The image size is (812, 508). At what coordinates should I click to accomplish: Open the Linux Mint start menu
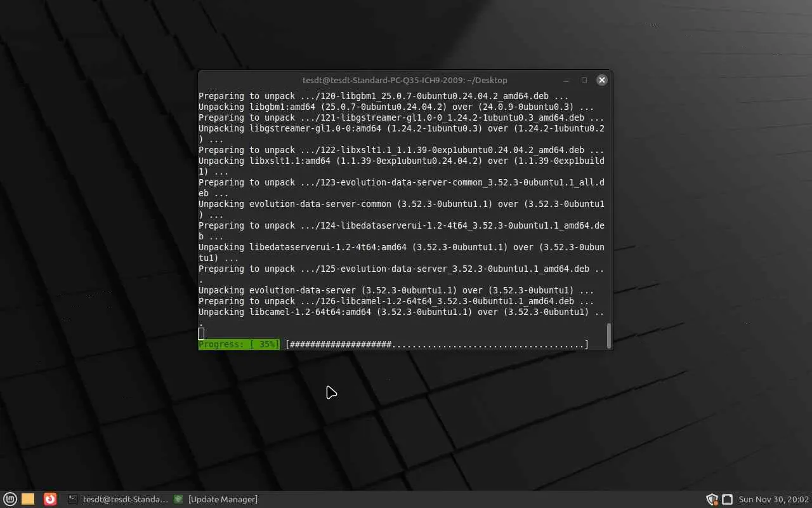tap(10, 499)
